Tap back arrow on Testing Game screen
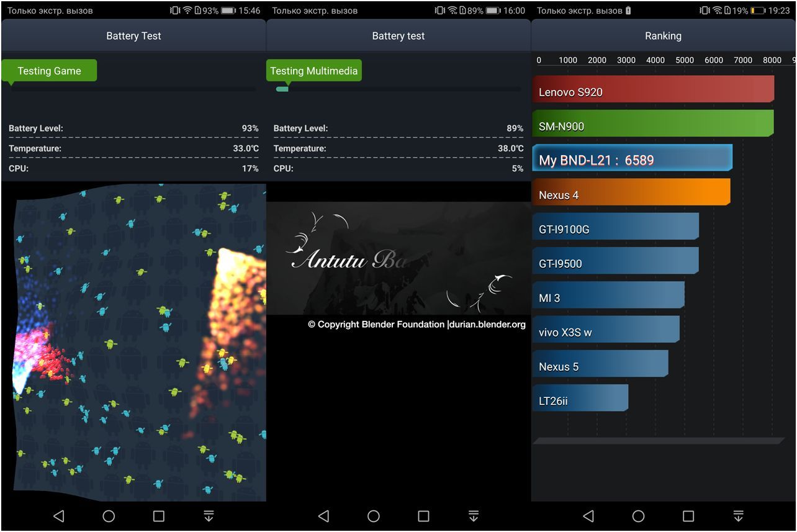 click(x=59, y=516)
